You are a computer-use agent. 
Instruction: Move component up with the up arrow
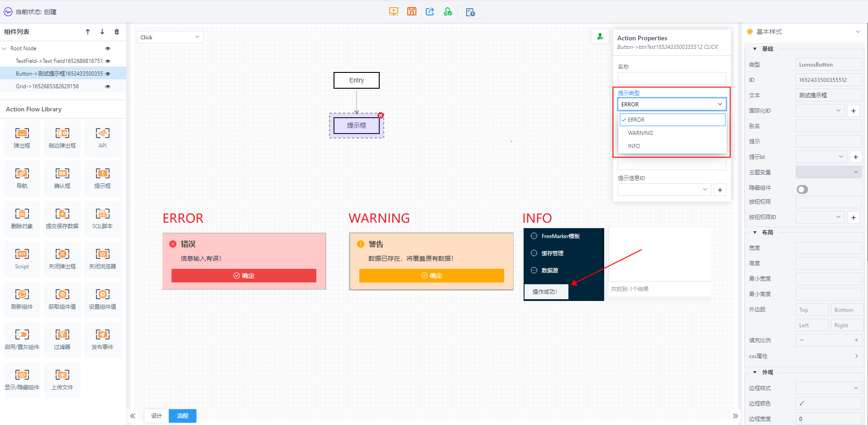[88, 32]
